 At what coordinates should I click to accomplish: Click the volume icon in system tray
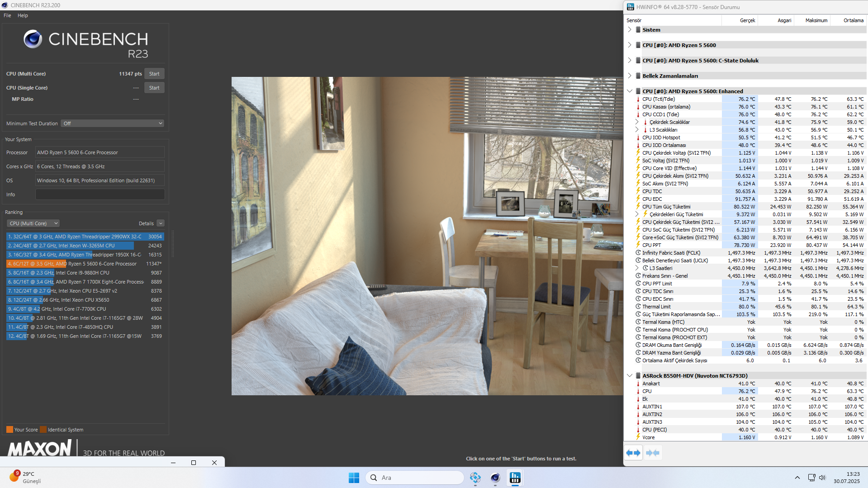pos(822,478)
